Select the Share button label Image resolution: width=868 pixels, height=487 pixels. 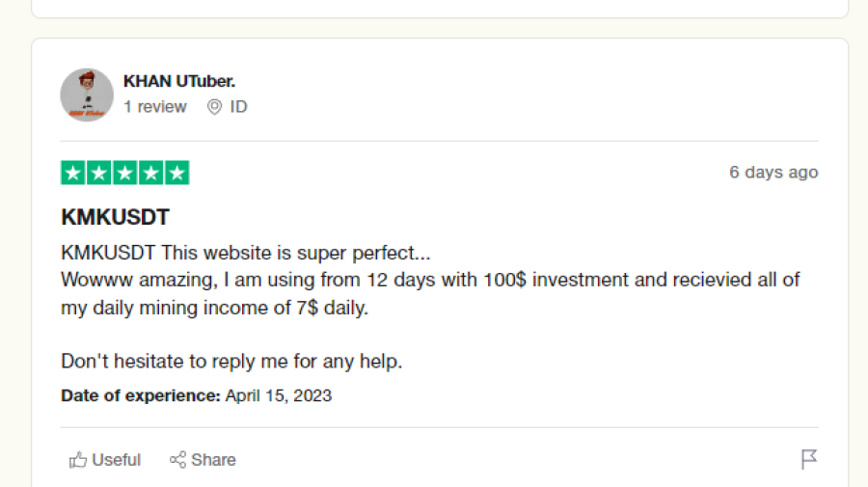(214, 460)
